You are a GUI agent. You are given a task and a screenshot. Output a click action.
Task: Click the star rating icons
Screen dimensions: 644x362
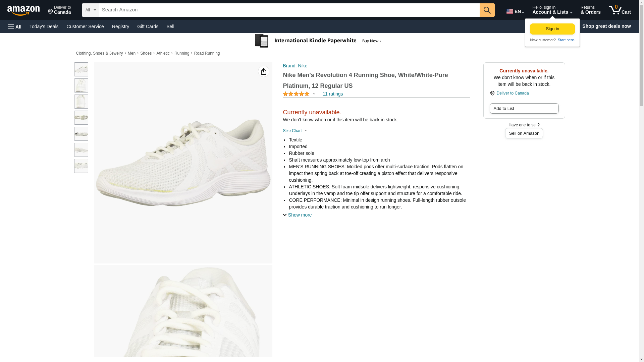click(296, 94)
